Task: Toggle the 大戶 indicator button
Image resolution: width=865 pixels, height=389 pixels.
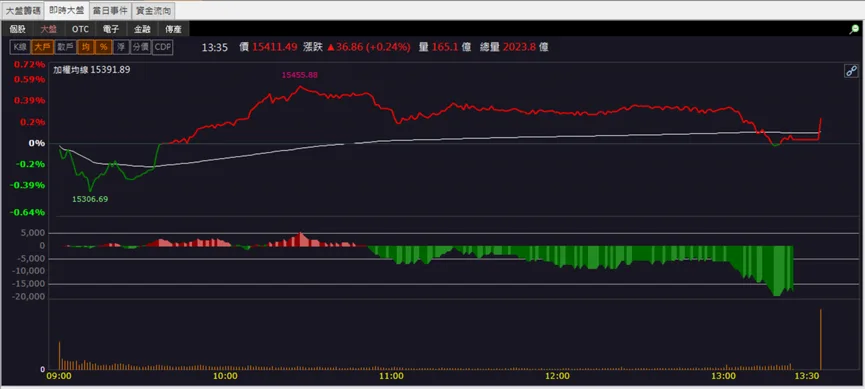Action: (x=42, y=47)
